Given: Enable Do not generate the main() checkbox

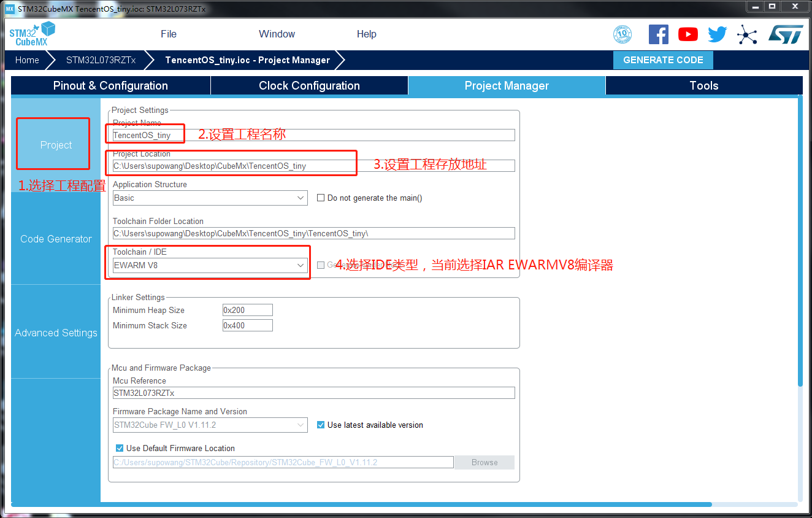Looking at the screenshot, I should point(321,198).
